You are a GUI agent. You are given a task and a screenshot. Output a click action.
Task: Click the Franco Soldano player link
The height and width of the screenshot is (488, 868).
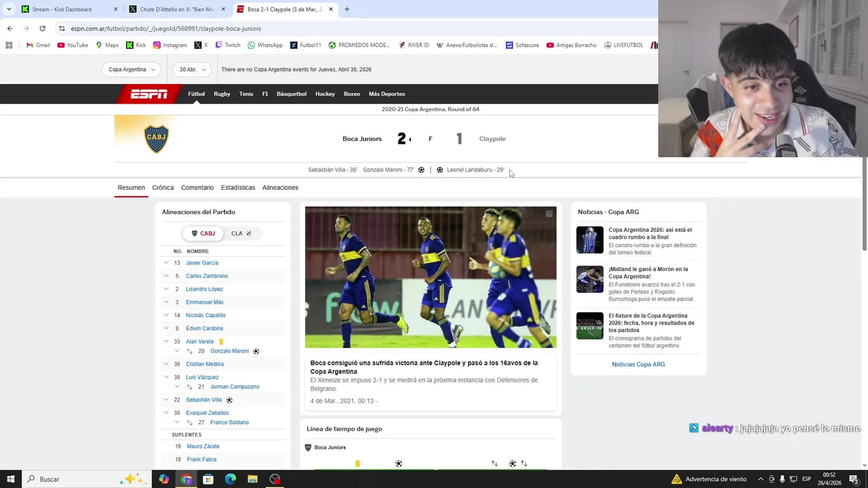tap(229, 422)
